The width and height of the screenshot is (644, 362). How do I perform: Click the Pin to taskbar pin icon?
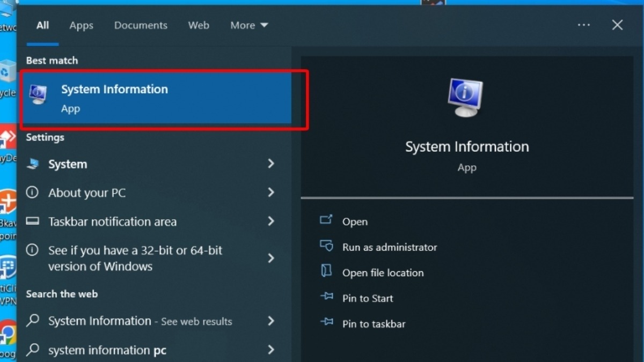326,322
